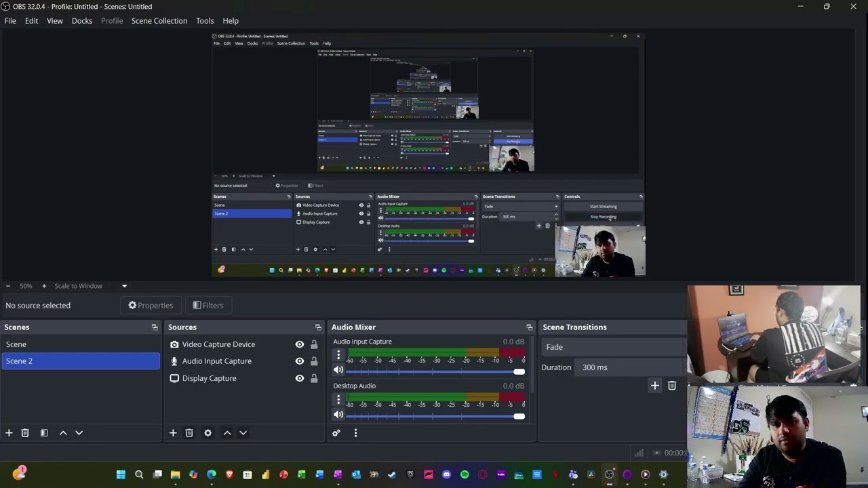The height and width of the screenshot is (488, 868).
Task: Move source up with the Sources up arrow
Action: pyautogui.click(x=227, y=433)
